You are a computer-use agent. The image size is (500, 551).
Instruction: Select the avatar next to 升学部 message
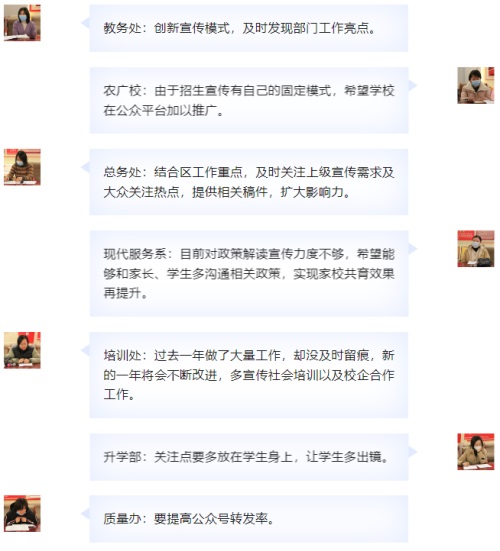pyautogui.click(x=476, y=452)
